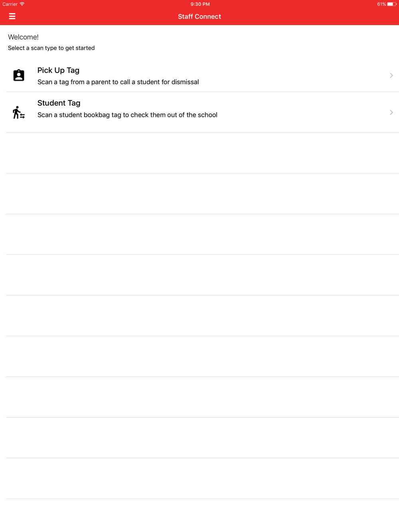This screenshot has height=532, width=399.
Task: Tap the Carrier label in status bar
Action: (x=10, y=4)
